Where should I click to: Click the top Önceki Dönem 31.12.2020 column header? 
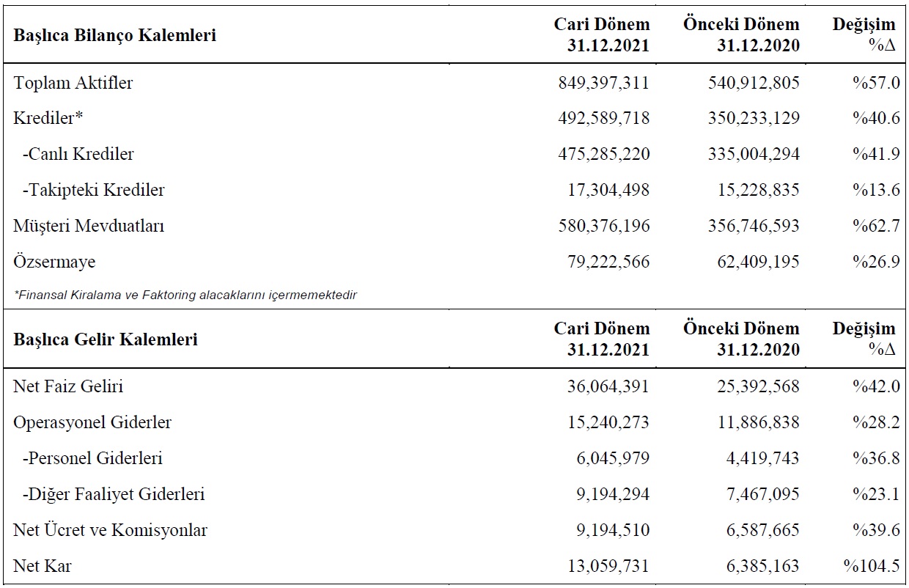[x=742, y=34]
